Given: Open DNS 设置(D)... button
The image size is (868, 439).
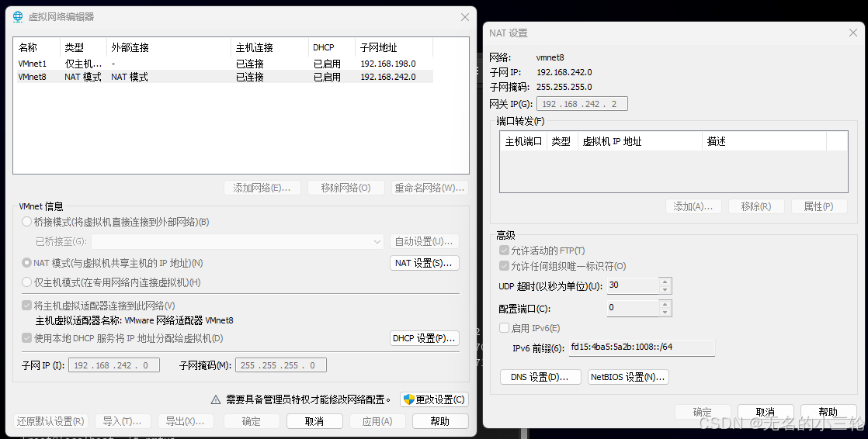Looking at the screenshot, I should click(540, 377).
